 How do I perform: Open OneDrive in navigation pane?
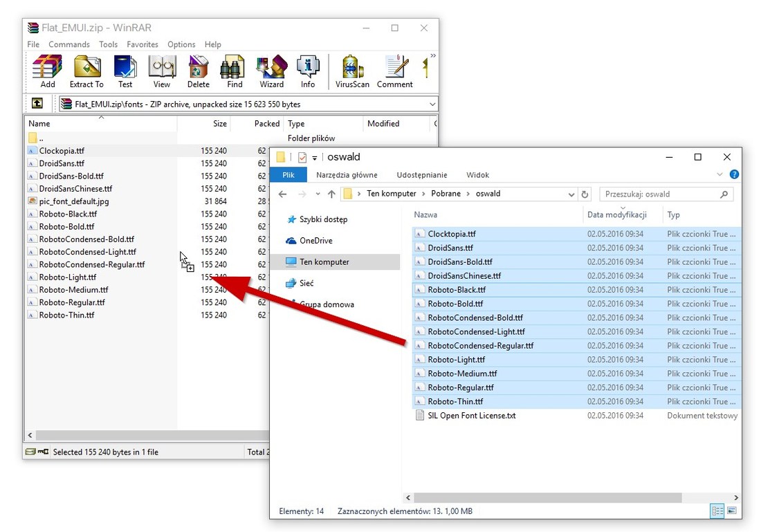tap(315, 241)
